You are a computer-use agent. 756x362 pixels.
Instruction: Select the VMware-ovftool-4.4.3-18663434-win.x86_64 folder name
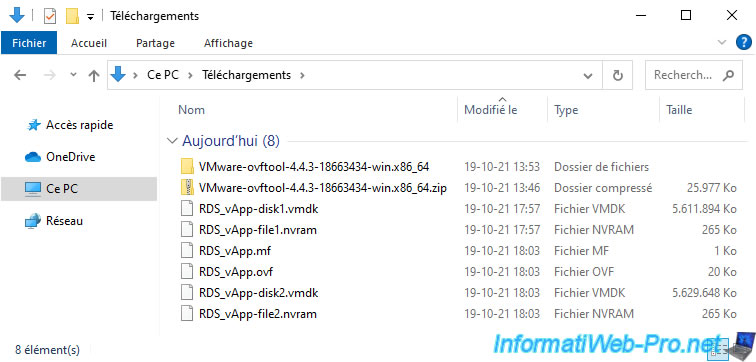click(x=314, y=167)
